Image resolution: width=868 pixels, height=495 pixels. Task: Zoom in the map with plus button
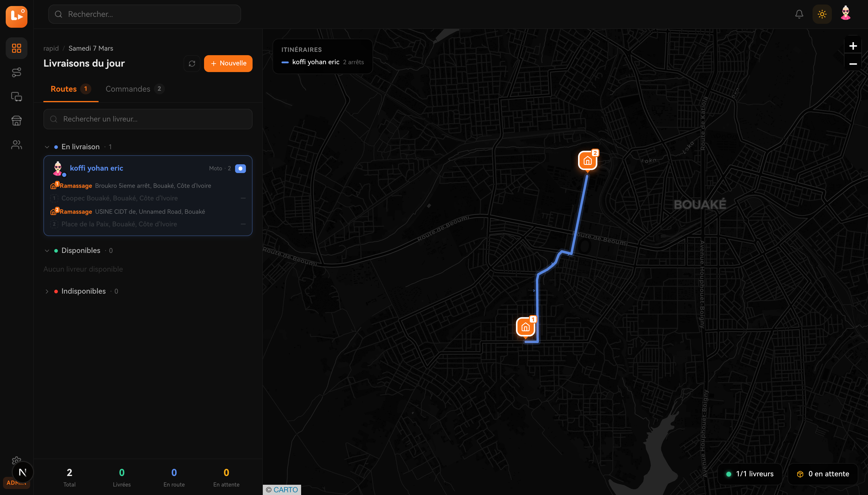tap(853, 46)
